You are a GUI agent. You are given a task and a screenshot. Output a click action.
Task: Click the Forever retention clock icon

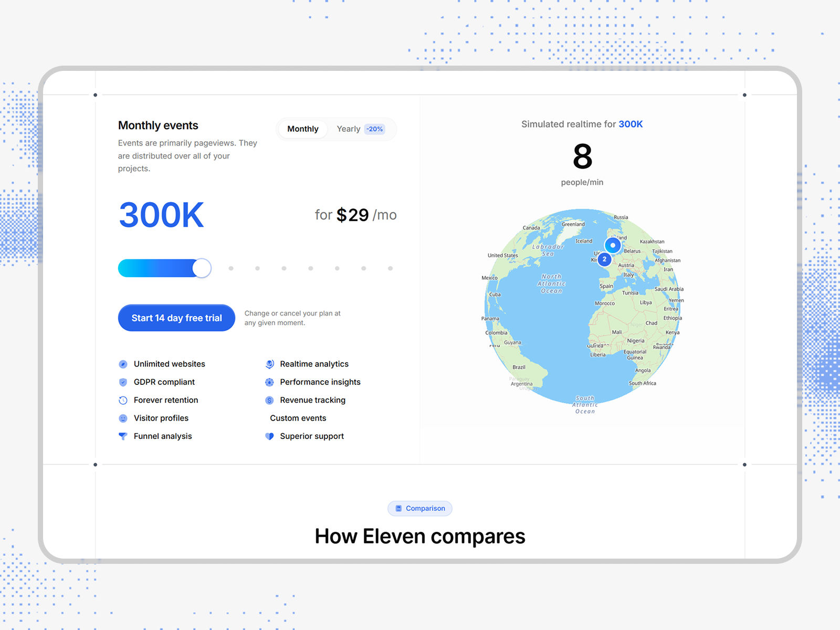123,400
